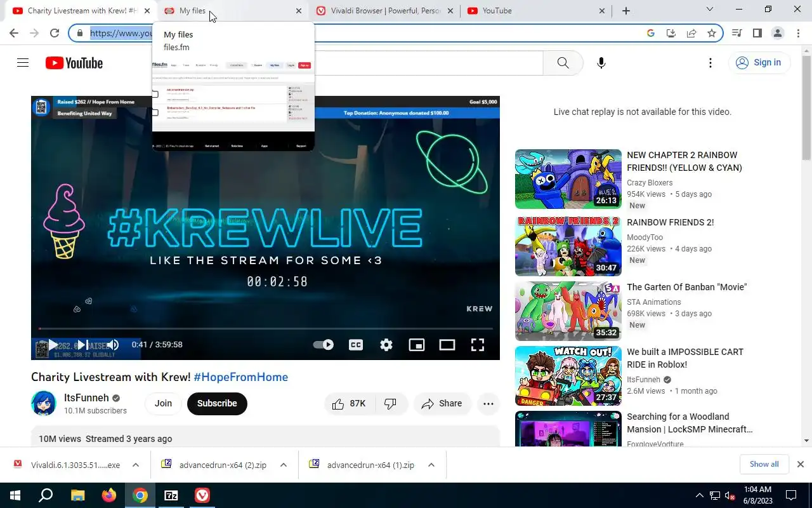Show all downloads
The height and width of the screenshot is (508, 812).
click(764, 464)
